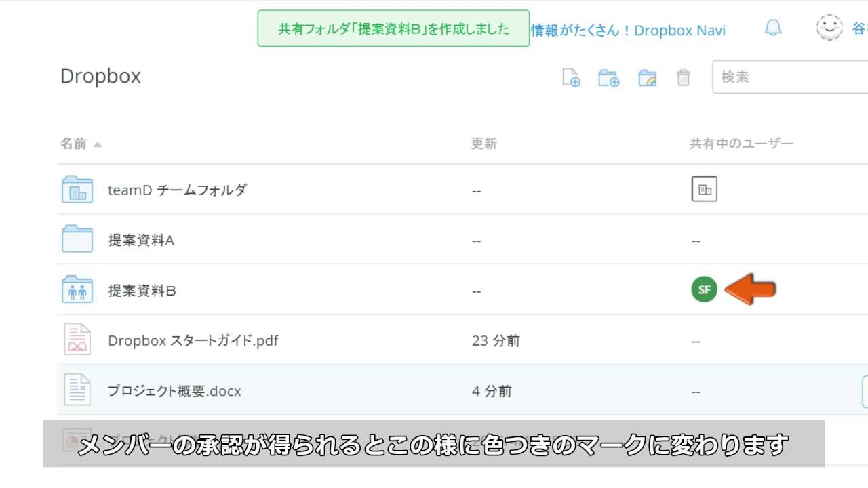This screenshot has width=868, height=488.
Task: Click the プロジェクト概要.docx document icon
Action: (77, 390)
